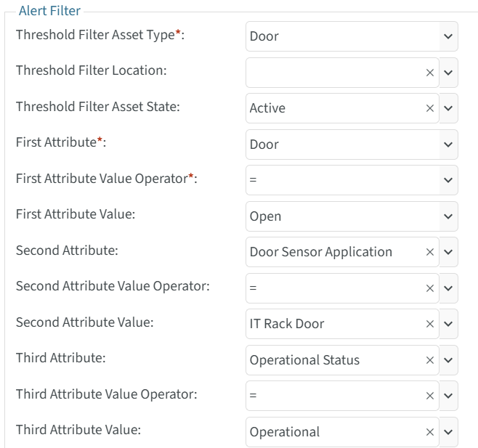Expand Second Attribute Value Operator dropdown arrow
478x448 pixels.
(448, 288)
